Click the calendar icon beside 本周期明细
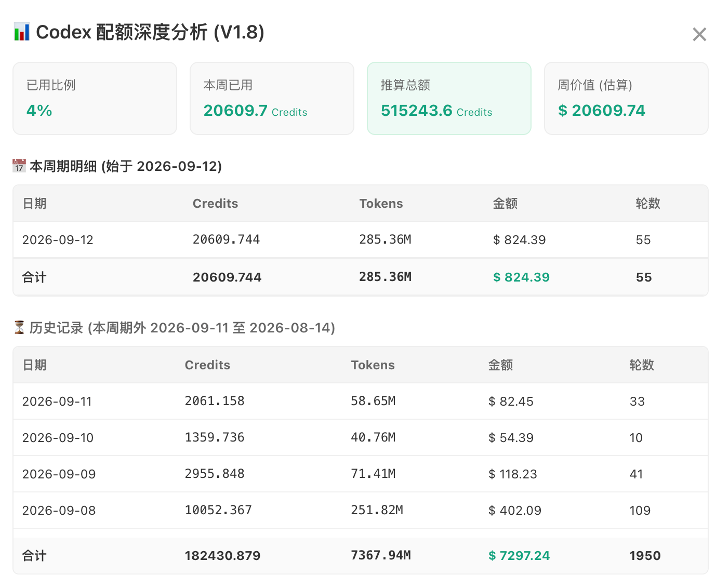Viewport: 716px width, 588px height. (19, 166)
